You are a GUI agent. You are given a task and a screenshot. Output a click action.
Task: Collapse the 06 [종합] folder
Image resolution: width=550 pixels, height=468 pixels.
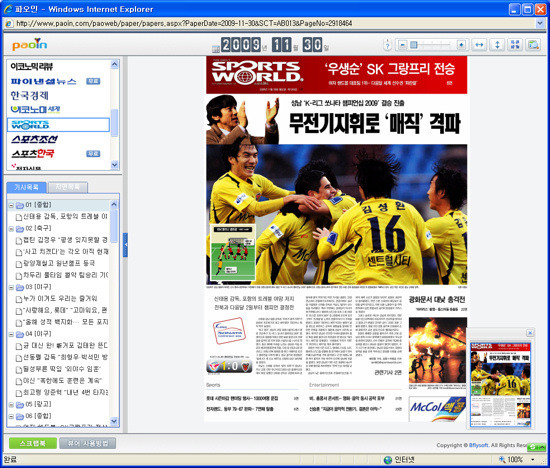pyautogui.click(x=11, y=416)
